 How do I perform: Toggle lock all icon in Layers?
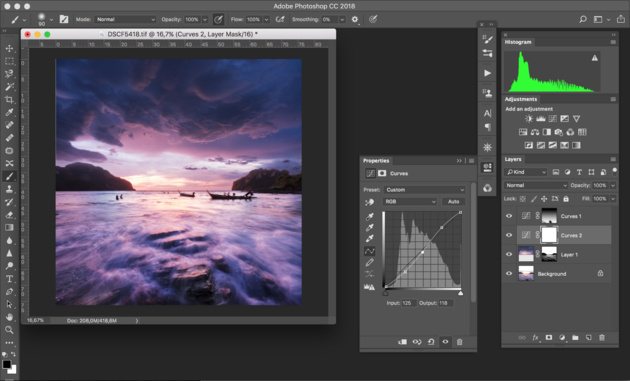point(566,199)
